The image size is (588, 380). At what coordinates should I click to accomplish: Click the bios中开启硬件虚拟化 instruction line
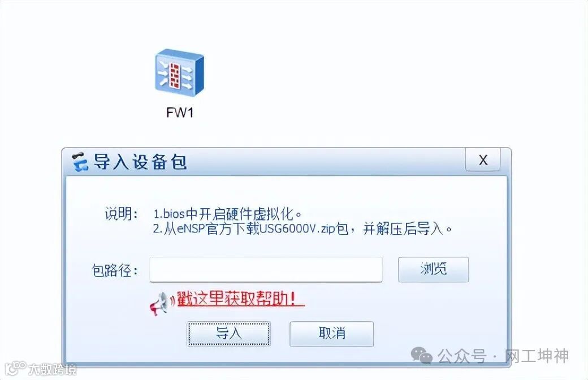[228, 214]
